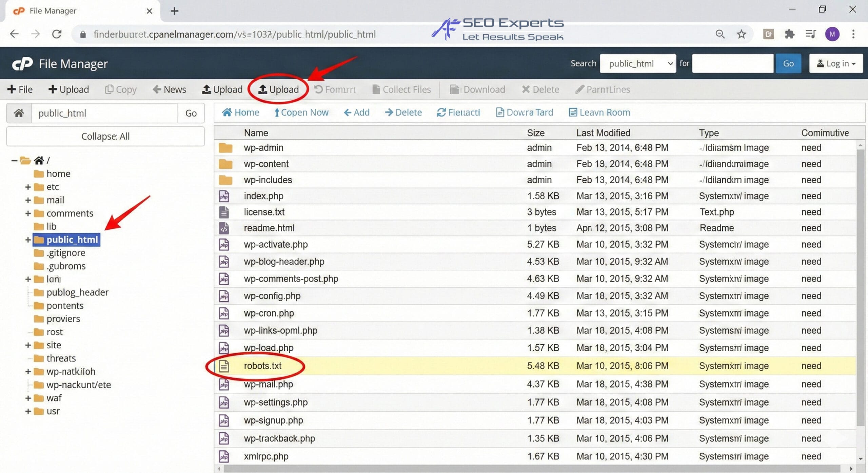The width and height of the screenshot is (868, 473).
Task: Click the Go button next to the search field
Action: [x=788, y=63]
